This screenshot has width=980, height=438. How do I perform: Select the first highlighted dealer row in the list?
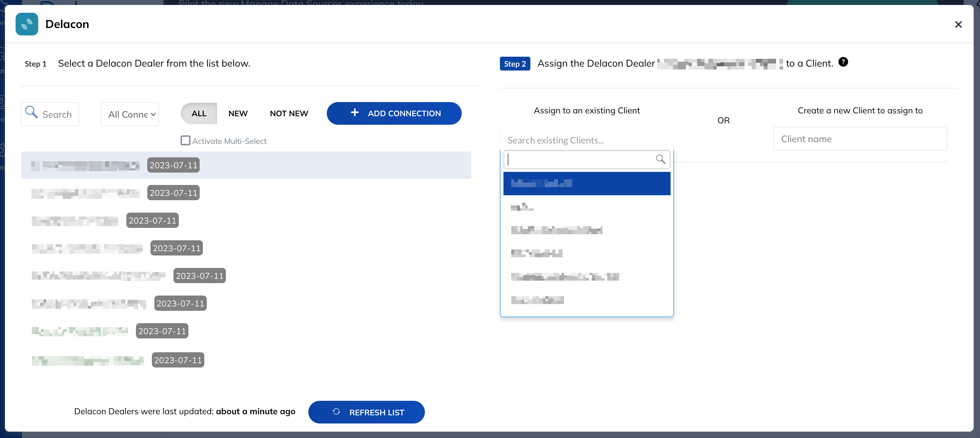tap(246, 165)
